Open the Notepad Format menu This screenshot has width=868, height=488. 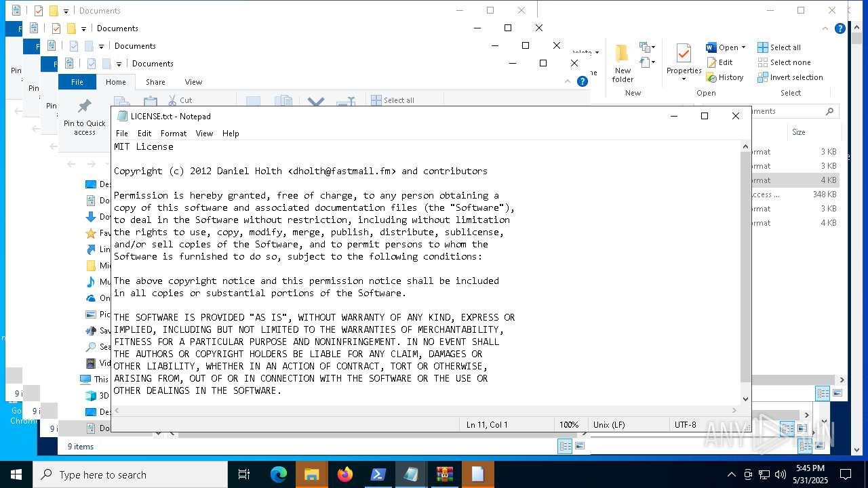coord(174,134)
